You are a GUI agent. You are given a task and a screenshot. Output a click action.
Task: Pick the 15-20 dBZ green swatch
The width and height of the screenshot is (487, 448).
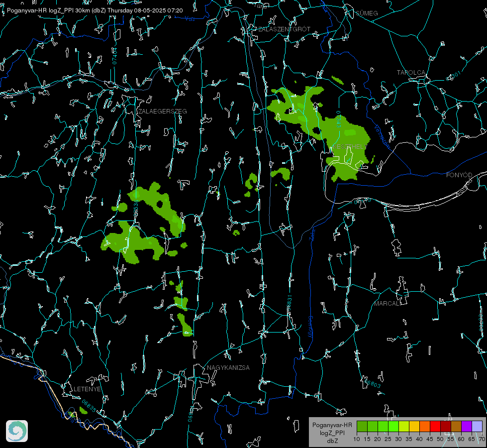pos(373,426)
